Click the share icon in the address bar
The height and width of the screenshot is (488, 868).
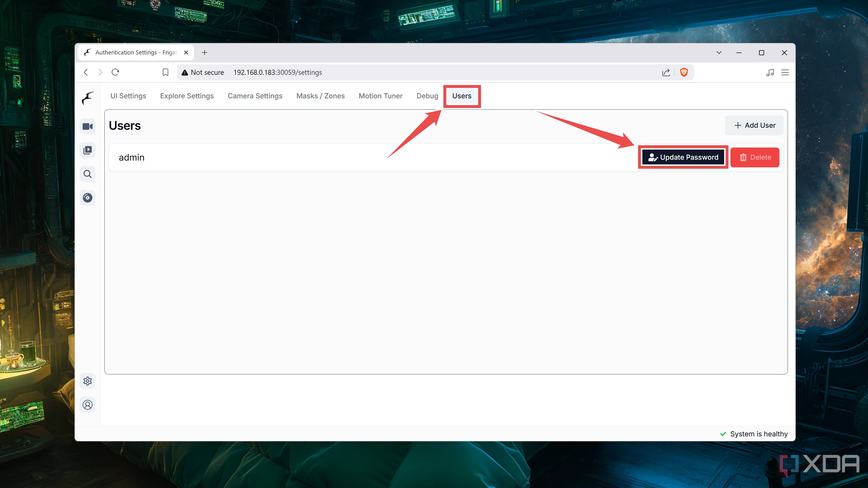point(666,72)
